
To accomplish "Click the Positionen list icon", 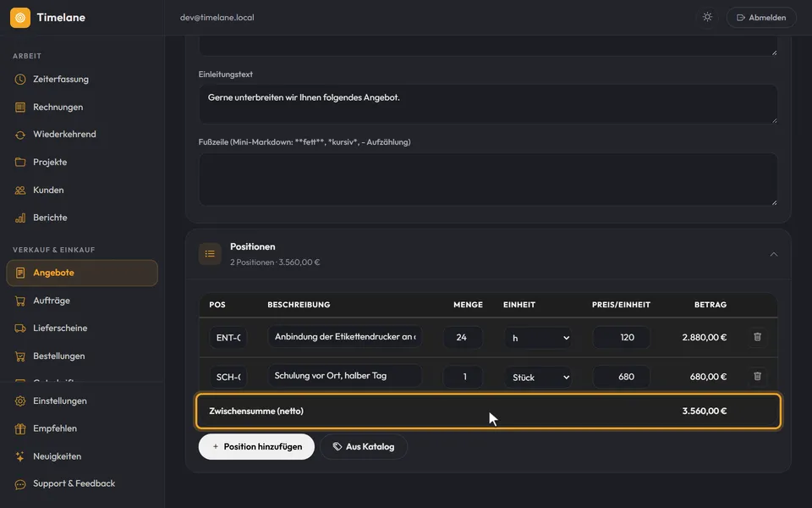I will 210,254.
